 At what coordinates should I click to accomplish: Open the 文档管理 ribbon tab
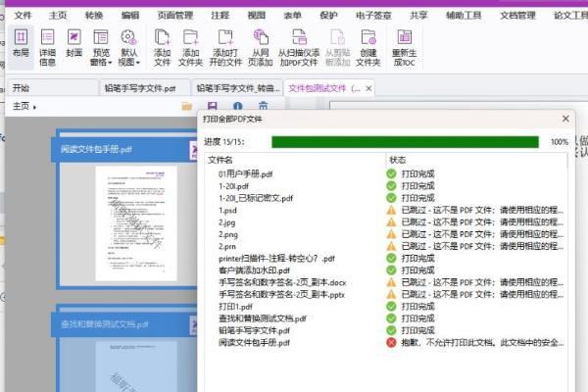click(x=517, y=16)
